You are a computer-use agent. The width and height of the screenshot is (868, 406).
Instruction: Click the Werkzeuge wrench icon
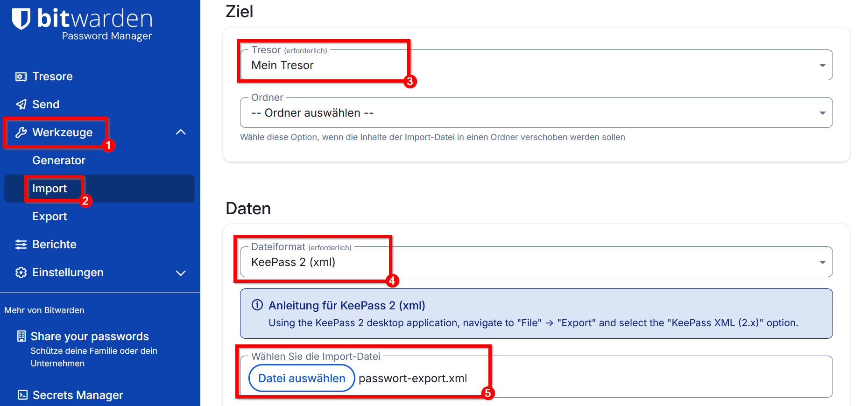[x=21, y=133]
